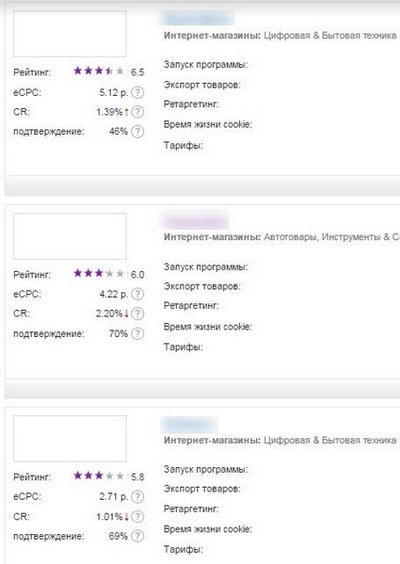Click help icon next to 1.01% CR
The height and width of the screenshot is (564, 400).
coord(137,517)
